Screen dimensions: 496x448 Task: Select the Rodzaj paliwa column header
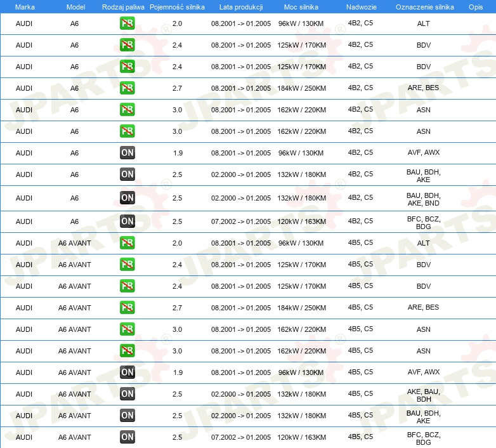pyautogui.click(x=124, y=6)
